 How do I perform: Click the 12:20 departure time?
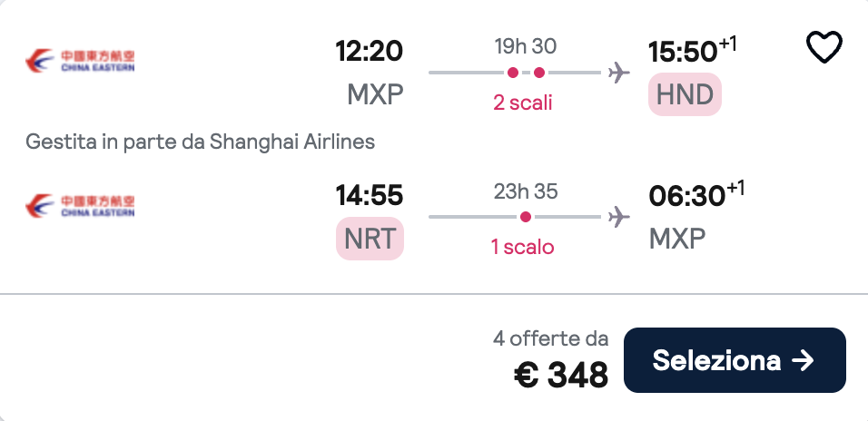click(x=369, y=52)
